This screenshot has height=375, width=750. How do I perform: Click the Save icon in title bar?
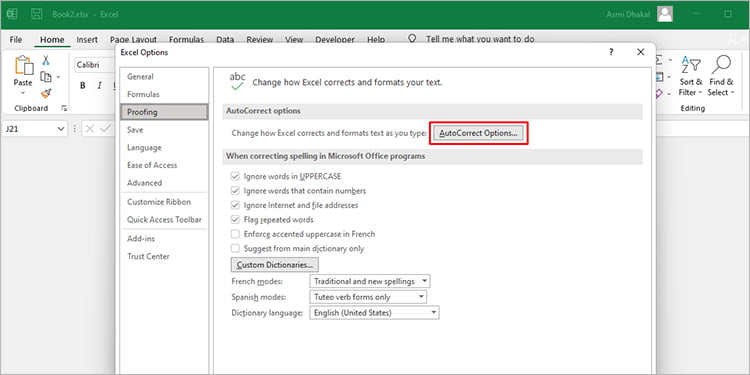pyautogui.click(x=37, y=14)
